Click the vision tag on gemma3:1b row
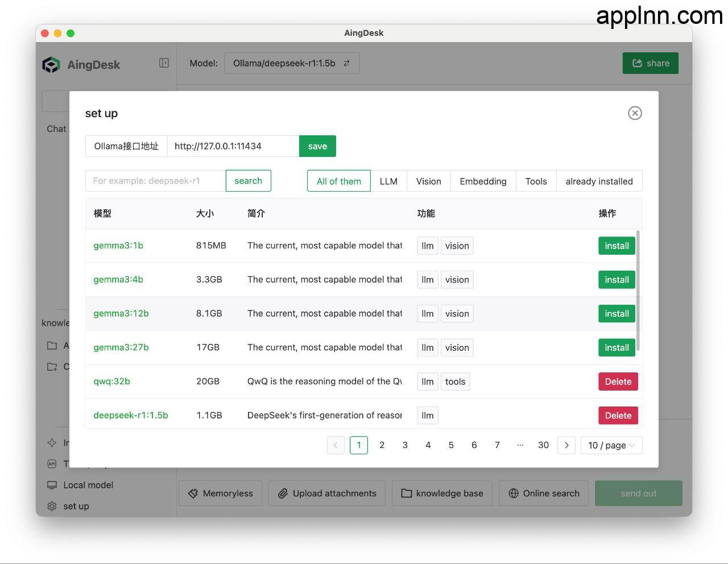728x564 pixels. 457,246
